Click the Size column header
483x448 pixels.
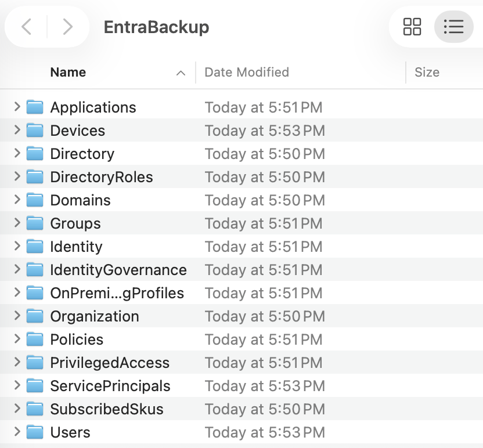pos(427,72)
